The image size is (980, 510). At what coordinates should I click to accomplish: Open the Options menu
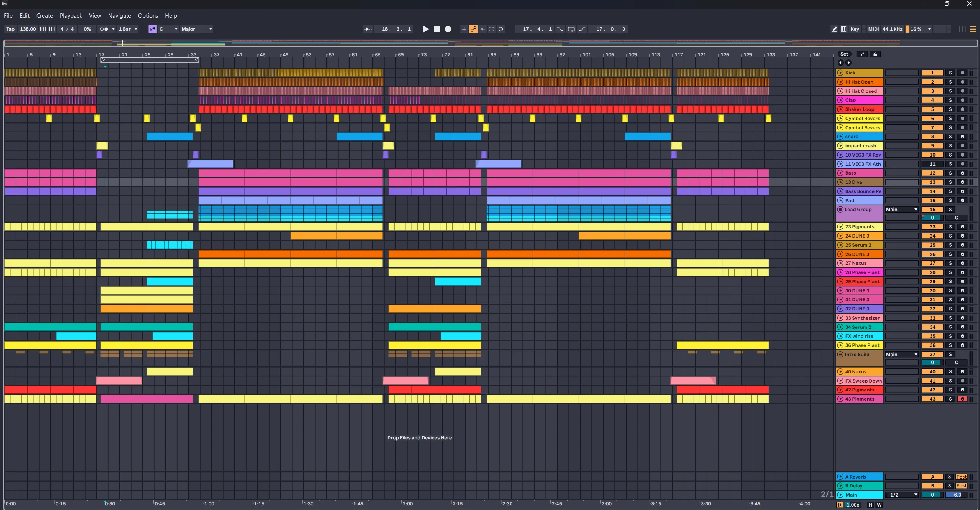(147, 16)
